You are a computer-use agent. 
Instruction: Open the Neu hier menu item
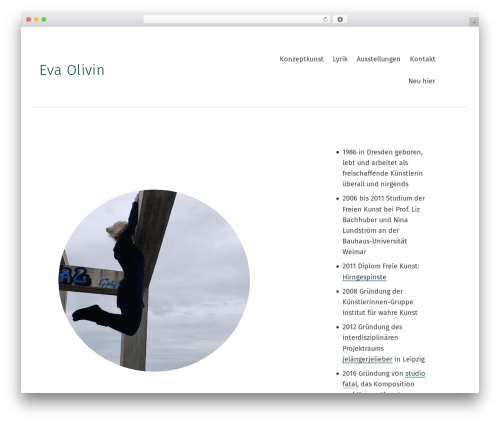(x=422, y=81)
